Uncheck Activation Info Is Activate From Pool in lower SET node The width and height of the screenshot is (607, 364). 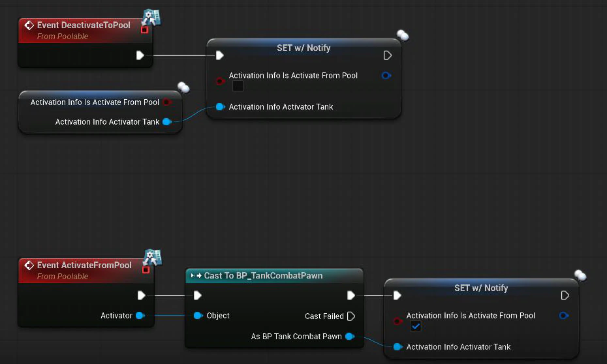(x=415, y=326)
